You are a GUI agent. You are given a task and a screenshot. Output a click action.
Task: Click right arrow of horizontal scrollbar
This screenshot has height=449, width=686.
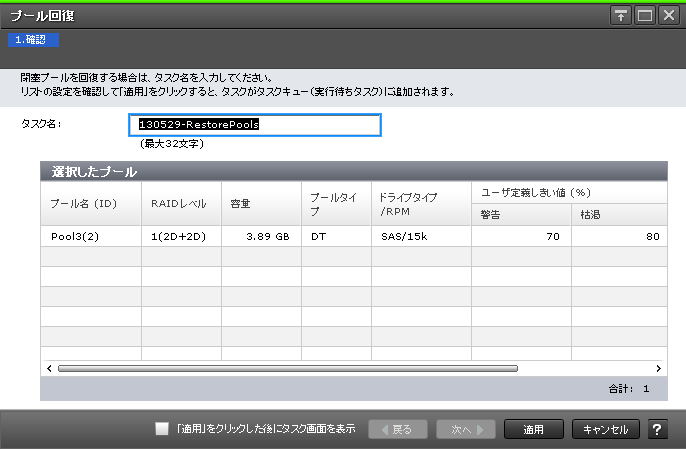pos(658,368)
